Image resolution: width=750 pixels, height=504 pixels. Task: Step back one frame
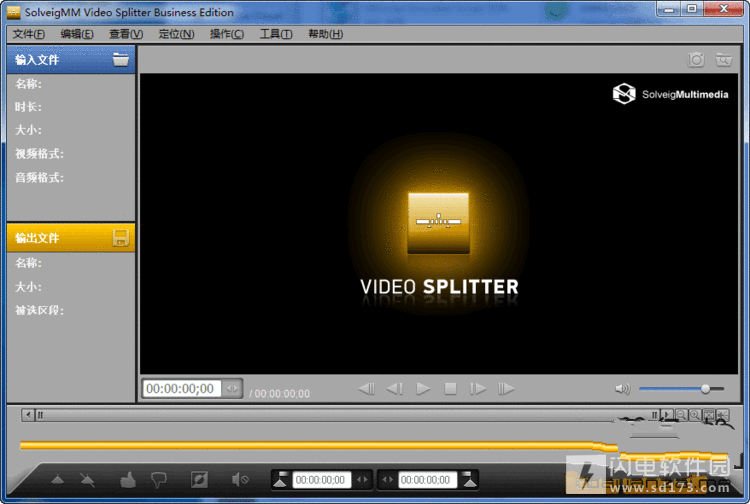coord(395,389)
